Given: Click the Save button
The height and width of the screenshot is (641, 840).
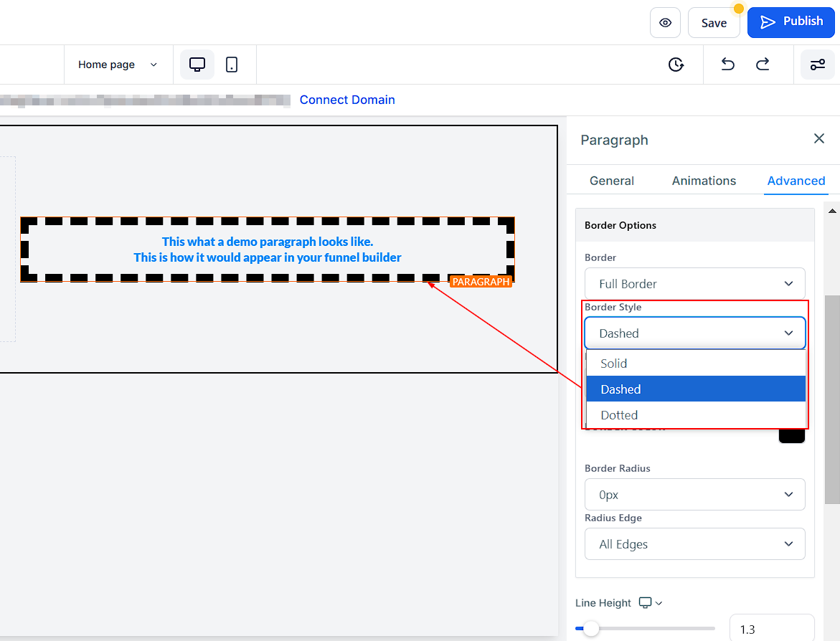Looking at the screenshot, I should [x=714, y=23].
